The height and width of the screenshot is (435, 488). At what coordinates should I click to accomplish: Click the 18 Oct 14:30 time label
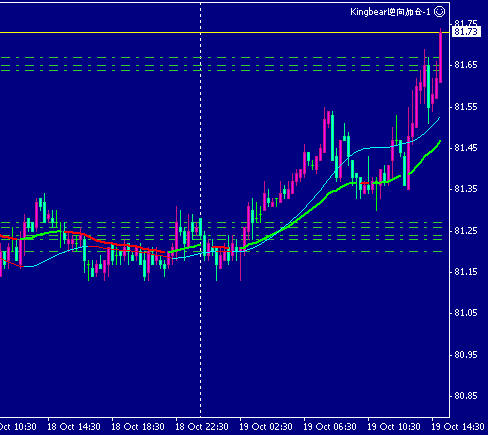tap(74, 427)
